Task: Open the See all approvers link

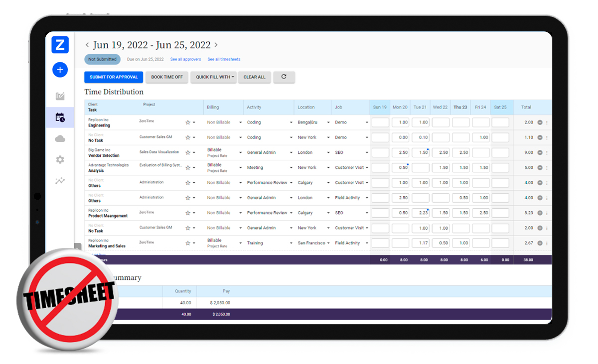Action: pos(185,59)
